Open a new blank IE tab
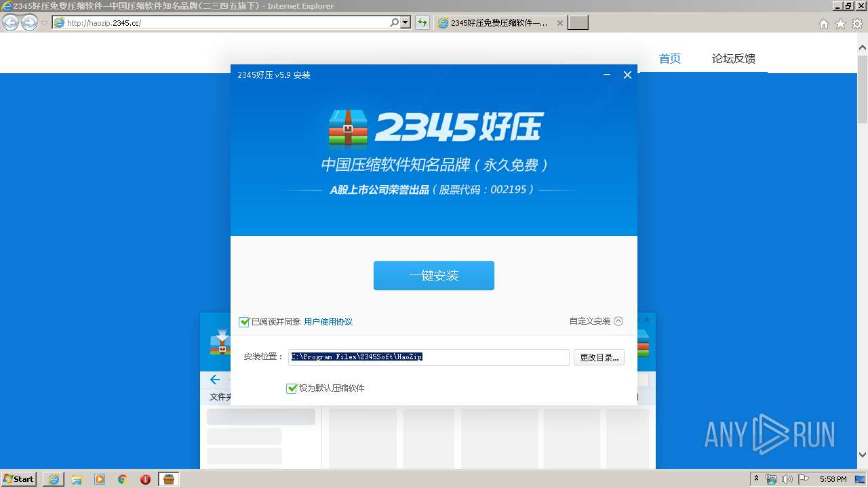868x488 pixels. point(578,23)
